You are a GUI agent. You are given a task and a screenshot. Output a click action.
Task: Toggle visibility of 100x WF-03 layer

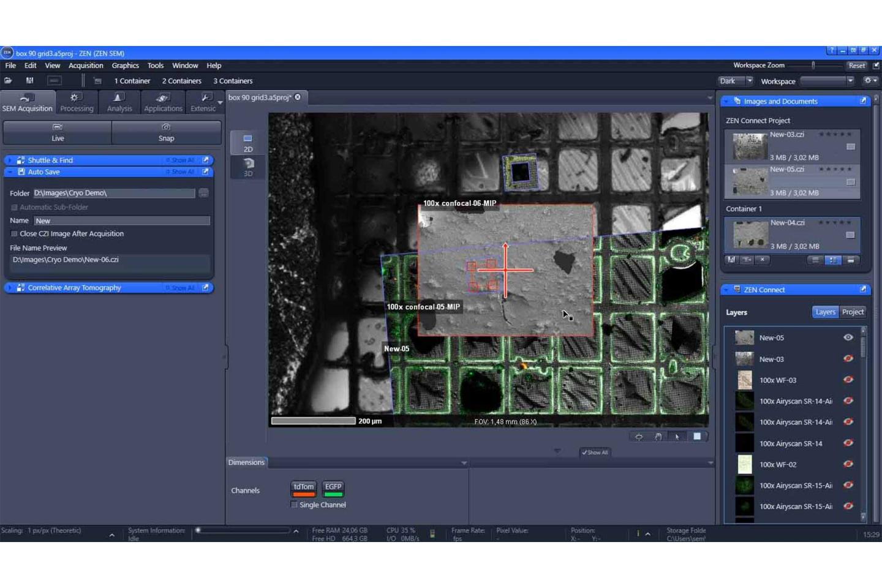pyautogui.click(x=848, y=380)
